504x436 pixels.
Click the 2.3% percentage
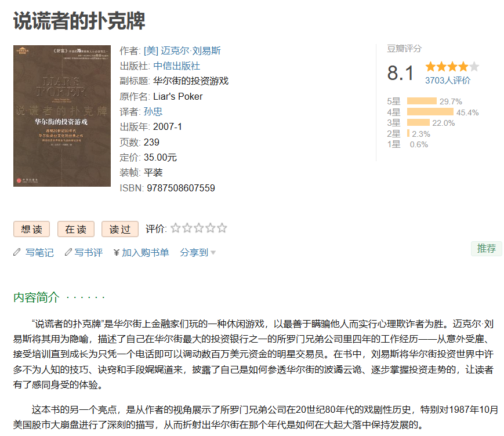[421, 134]
